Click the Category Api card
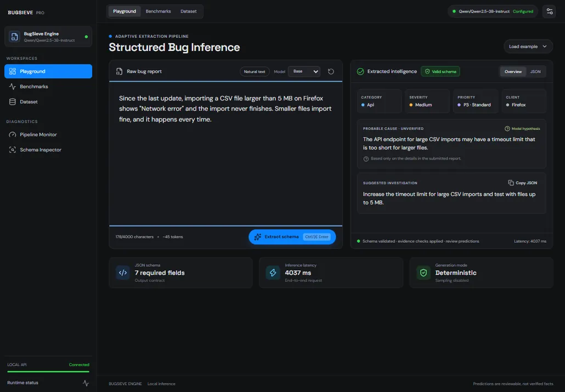This screenshot has height=392, width=565. [x=379, y=101]
